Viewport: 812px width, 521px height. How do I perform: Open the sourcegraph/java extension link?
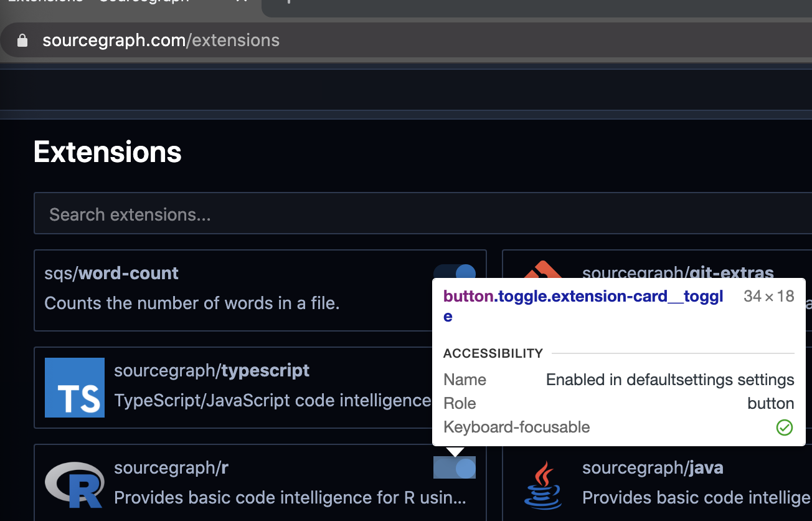pos(653,467)
